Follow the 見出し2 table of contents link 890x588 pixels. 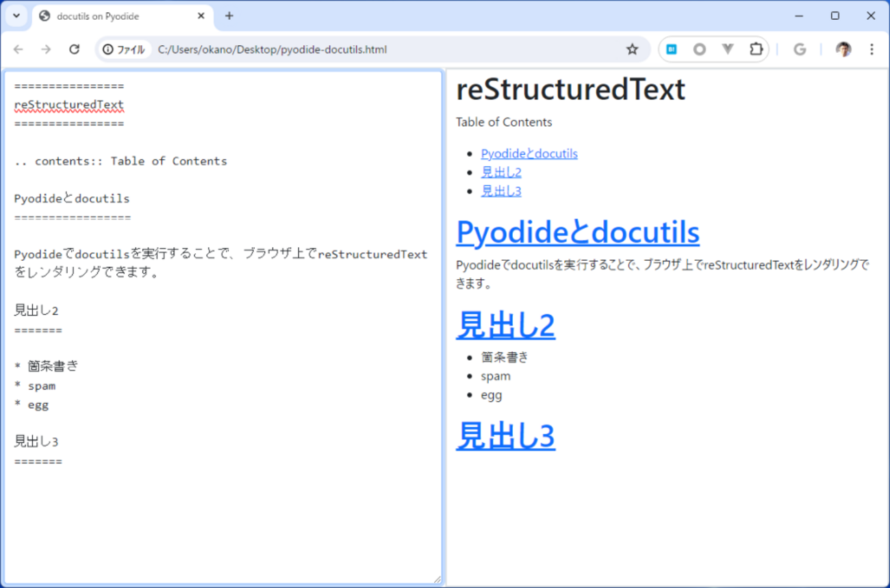click(501, 172)
